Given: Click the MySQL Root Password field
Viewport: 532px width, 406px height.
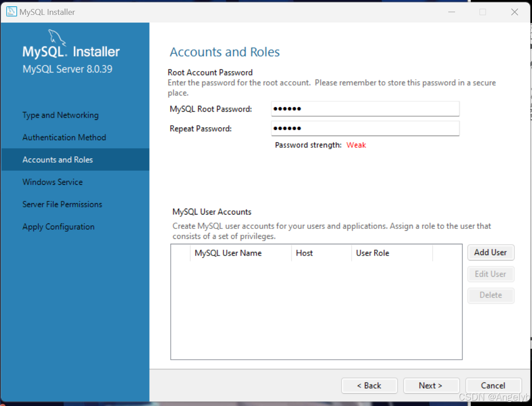Looking at the screenshot, I should click(365, 109).
